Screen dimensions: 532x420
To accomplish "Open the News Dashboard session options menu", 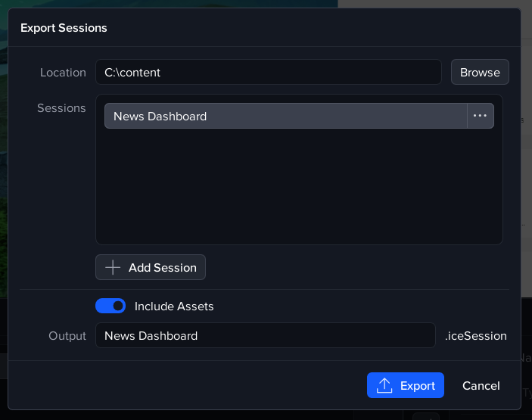I will 480,116.
